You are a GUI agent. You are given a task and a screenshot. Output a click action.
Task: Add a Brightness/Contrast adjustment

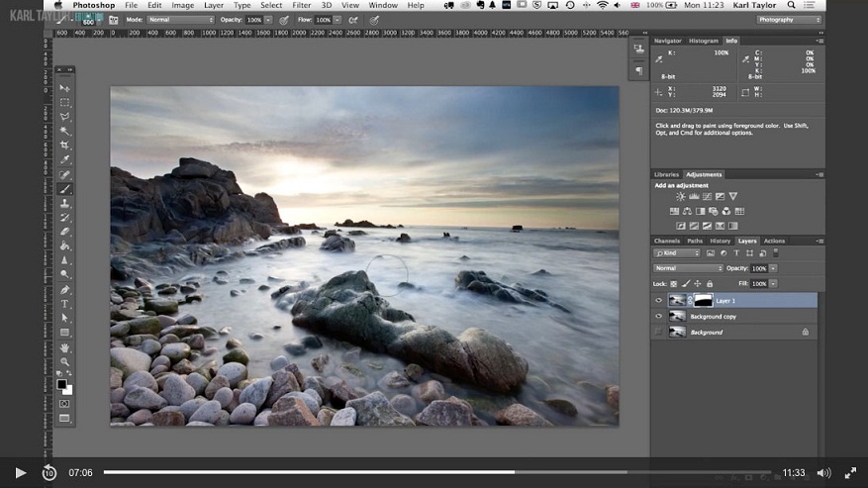(x=680, y=197)
